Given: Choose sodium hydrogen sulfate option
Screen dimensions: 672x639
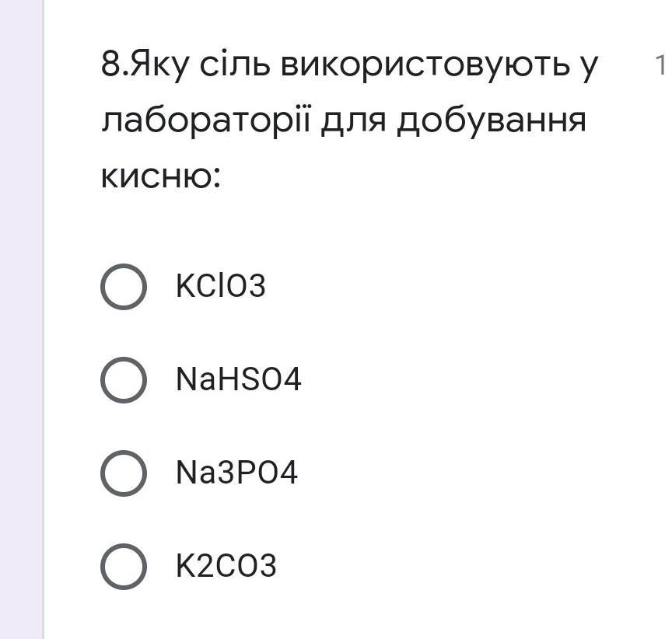Looking at the screenshot, I should point(124,380).
